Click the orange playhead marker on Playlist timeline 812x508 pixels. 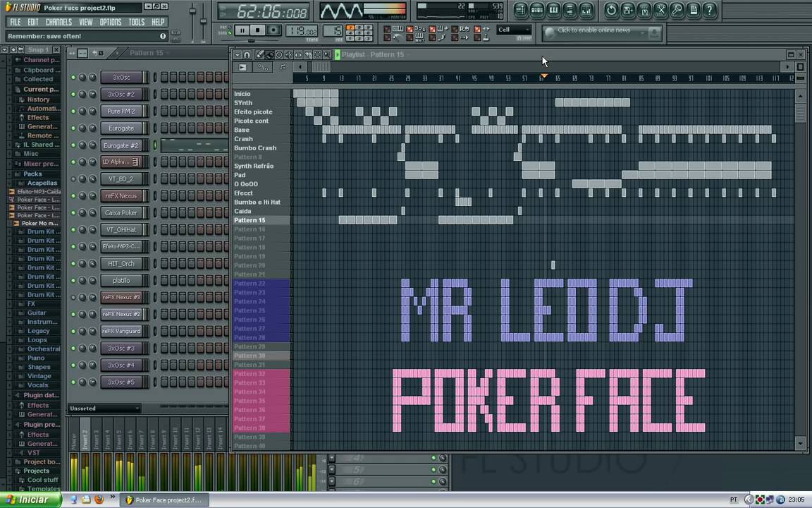(x=543, y=76)
